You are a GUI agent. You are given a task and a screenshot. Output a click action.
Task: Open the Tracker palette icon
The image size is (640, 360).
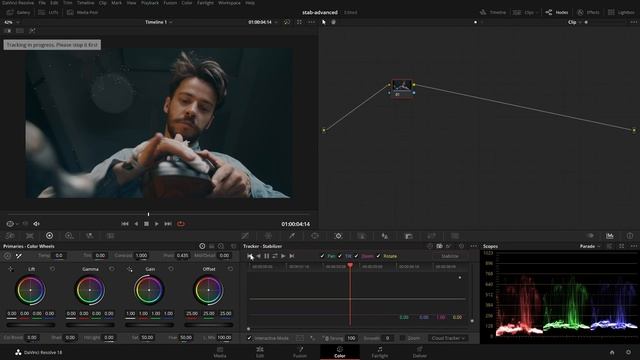tap(338, 236)
